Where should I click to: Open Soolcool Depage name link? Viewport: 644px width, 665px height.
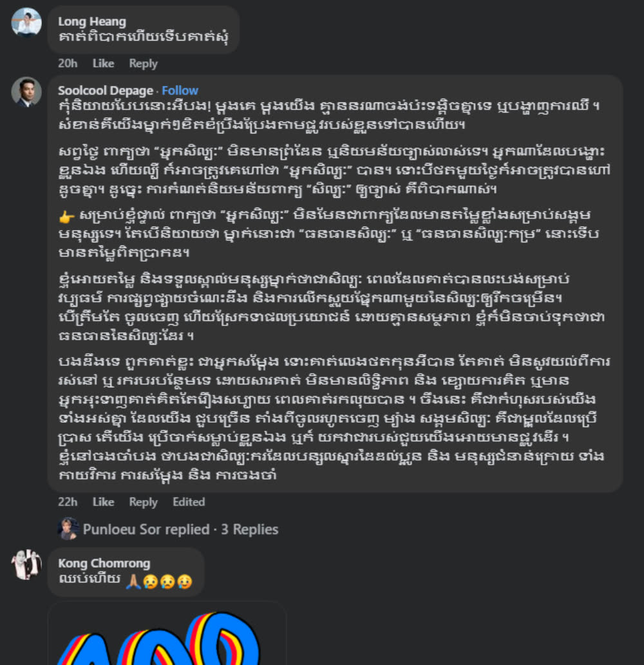(106, 90)
